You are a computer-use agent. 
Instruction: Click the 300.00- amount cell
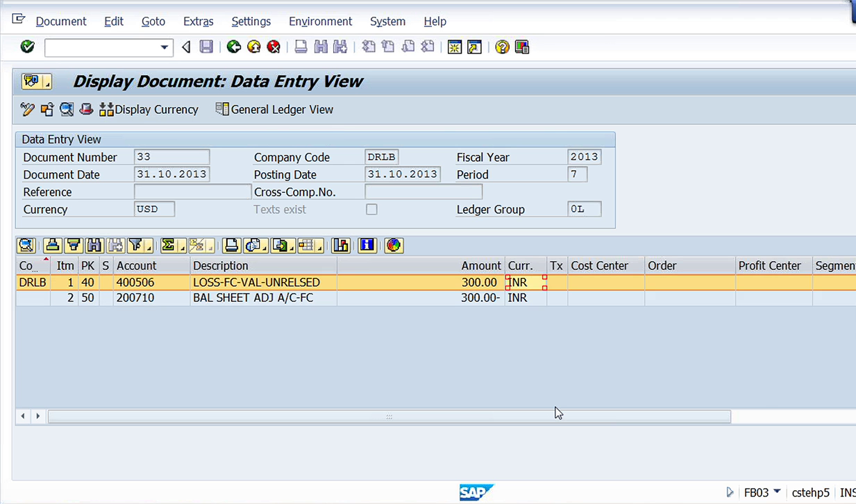[421, 298]
